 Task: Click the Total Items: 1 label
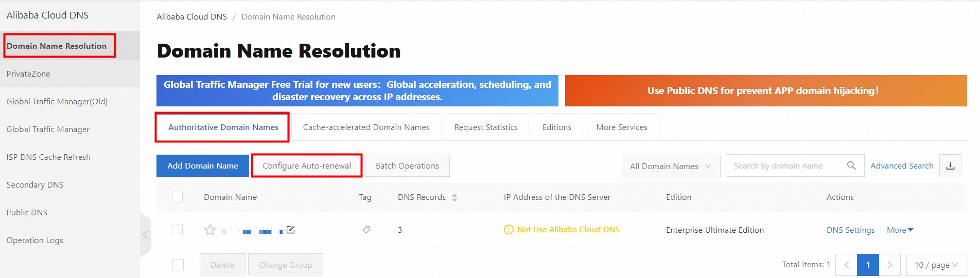[806, 264]
